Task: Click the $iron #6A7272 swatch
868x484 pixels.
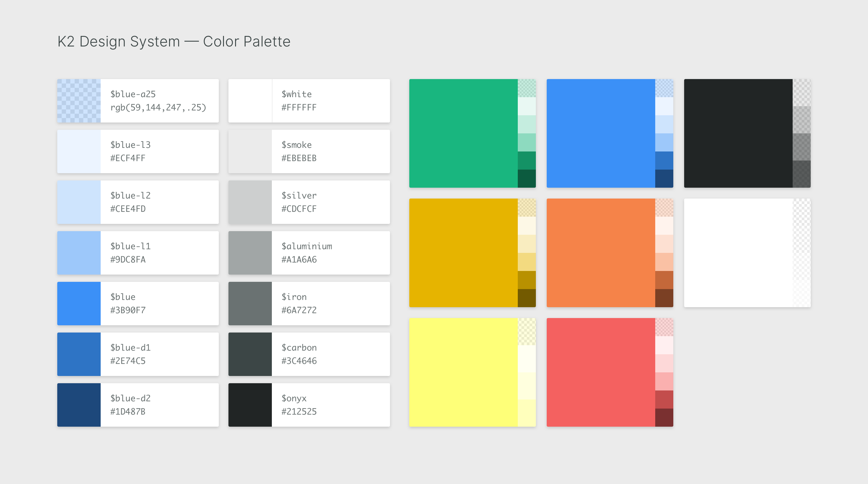Action: pos(250,303)
